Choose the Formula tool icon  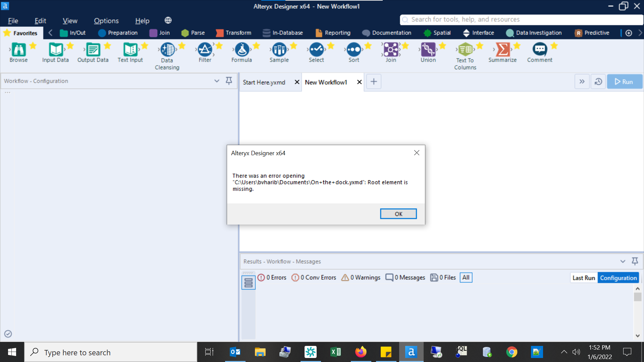coord(242,50)
